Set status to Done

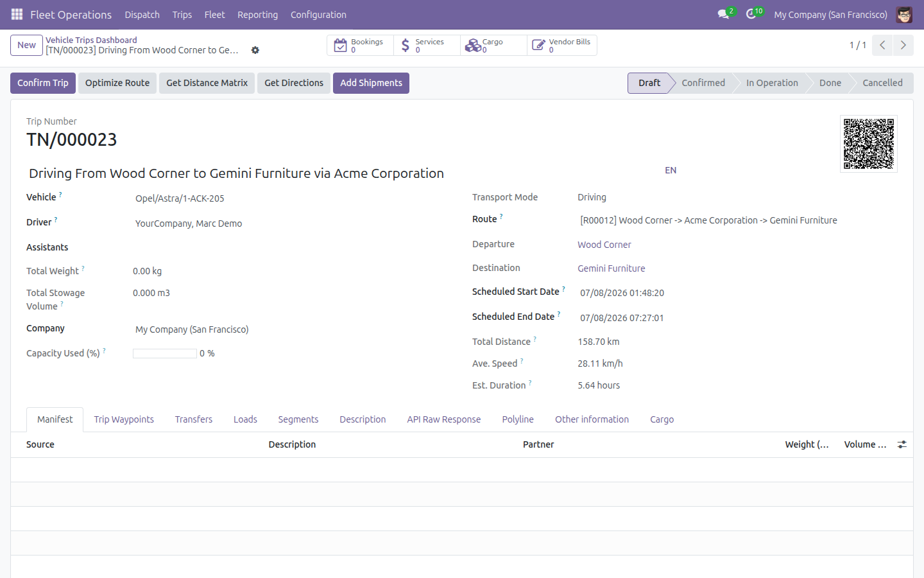click(830, 83)
